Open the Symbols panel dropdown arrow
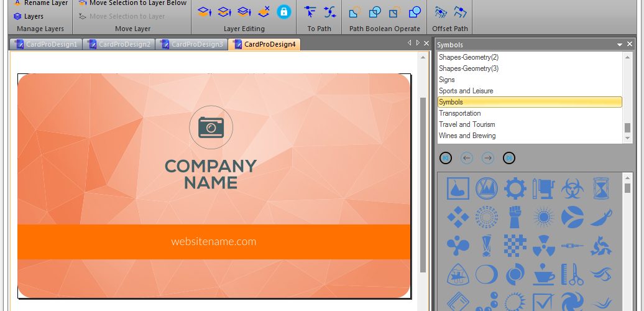The image size is (644, 311). tap(619, 44)
